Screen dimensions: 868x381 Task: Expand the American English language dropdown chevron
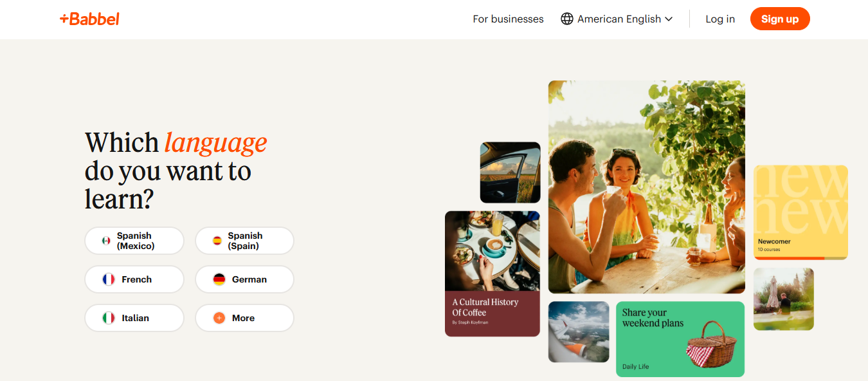pyautogui.click(x=669, y=19)
